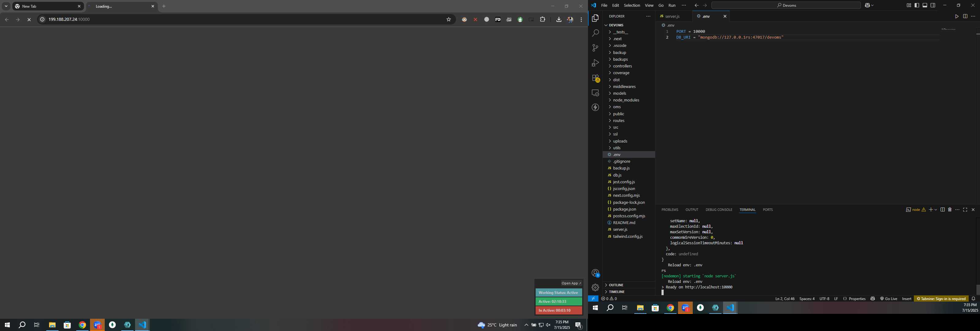
Task: Open the Run menu
Action: [672, 5]
